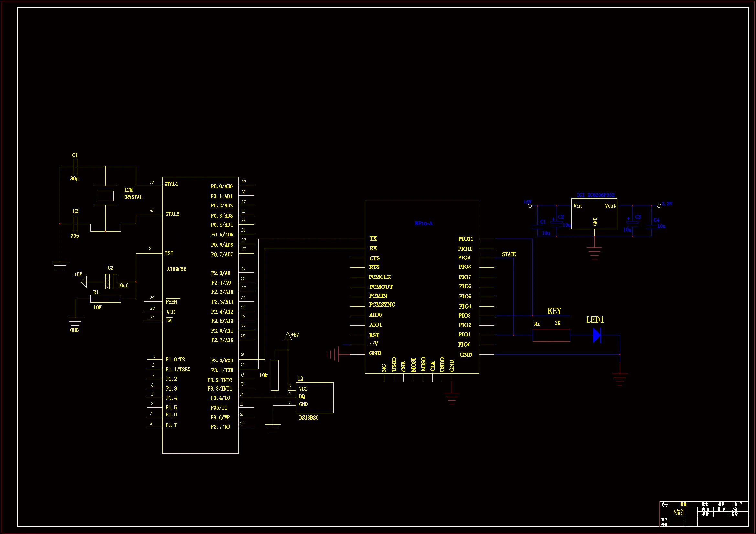Select the +5V arrow above DS18B20

288,336
